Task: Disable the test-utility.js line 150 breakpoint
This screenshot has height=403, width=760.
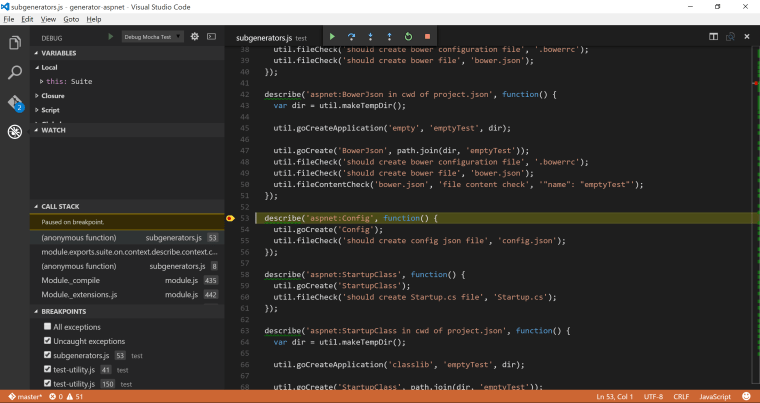Action: 48,384
